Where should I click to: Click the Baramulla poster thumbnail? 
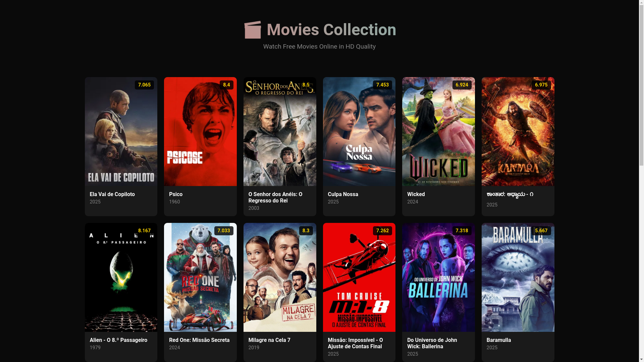pos(518,277)
